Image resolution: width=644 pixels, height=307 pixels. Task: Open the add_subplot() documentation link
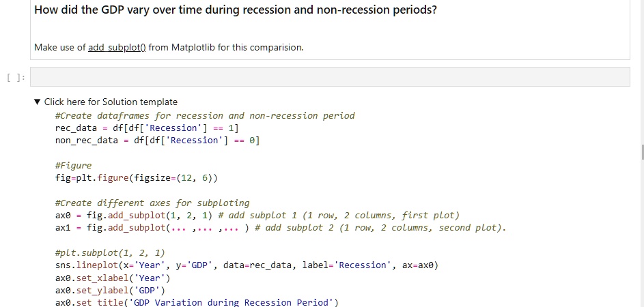point(117,47)
